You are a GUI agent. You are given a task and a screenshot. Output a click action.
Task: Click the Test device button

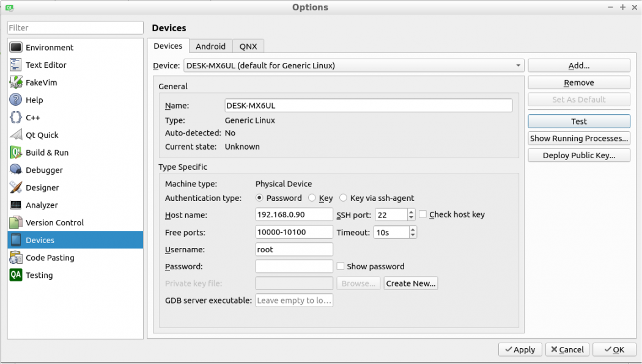[578, 122]
